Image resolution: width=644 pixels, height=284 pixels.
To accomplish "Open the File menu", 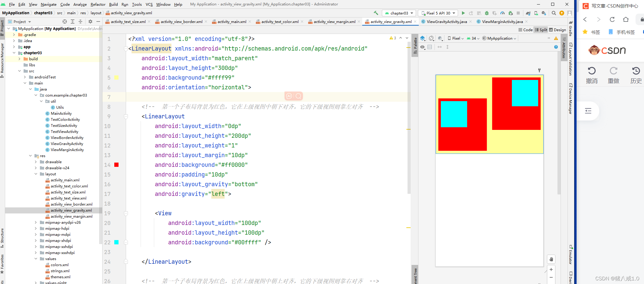I will coord(12,4).
